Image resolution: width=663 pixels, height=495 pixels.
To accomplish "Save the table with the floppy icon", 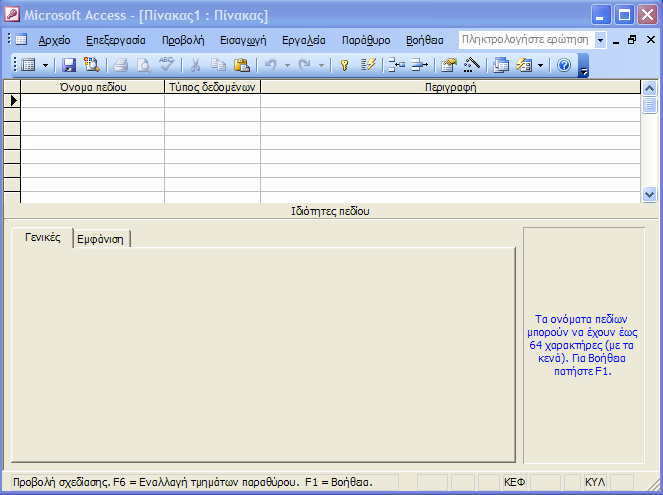I will pyautogui.click(x=68, y=65).
